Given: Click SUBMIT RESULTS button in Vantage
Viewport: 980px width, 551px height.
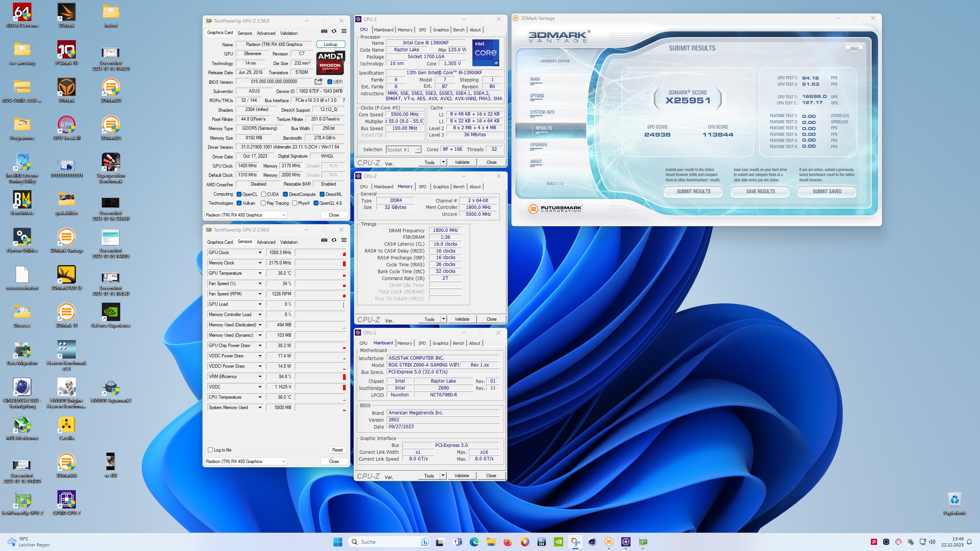Looking at the screenshot, I should (x=693, y=191).
